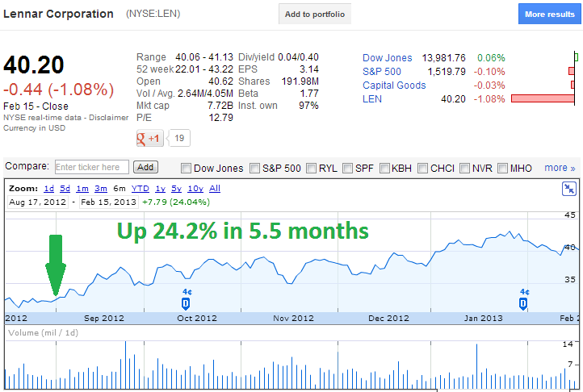The width and height of the screenshot is (583, 392).
Task: Toggle the MHO comparison checkbox
Action: click(x=502, y=169)
